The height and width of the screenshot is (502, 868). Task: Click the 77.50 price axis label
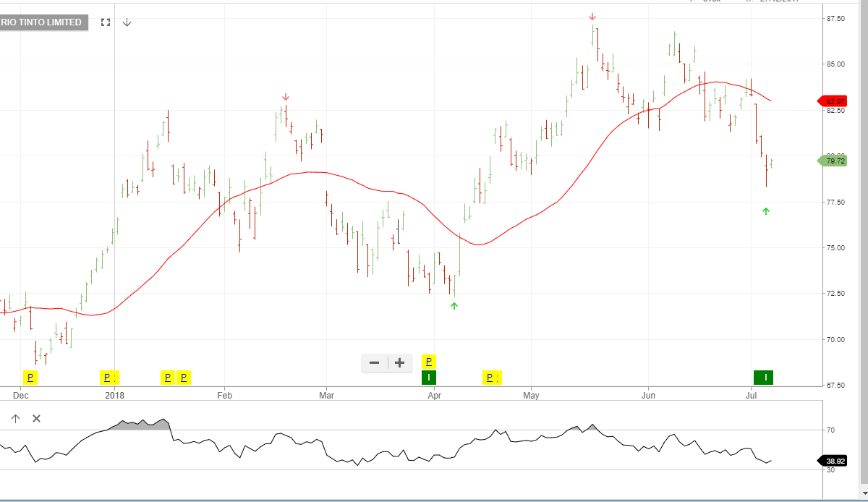pos(835,202)
